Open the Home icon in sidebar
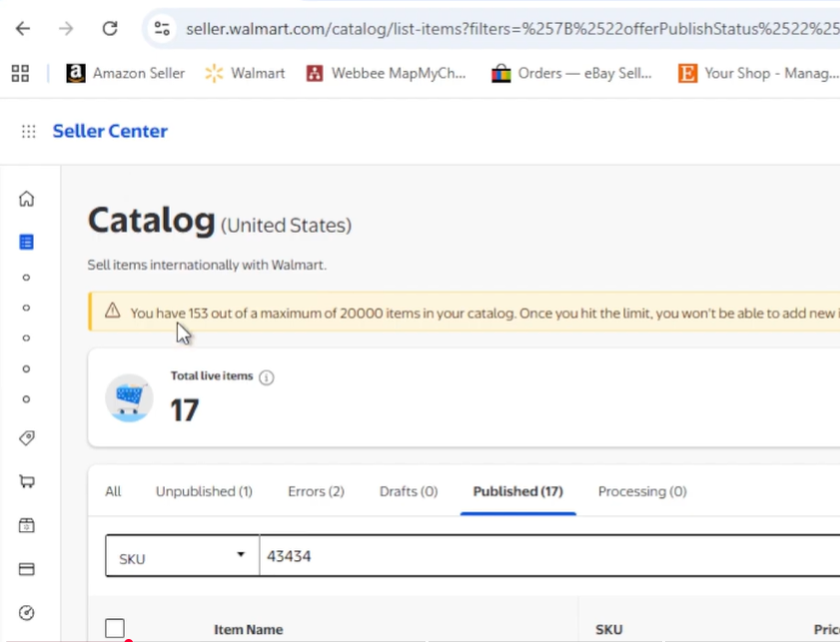The image size is (840, 642). pyautogui.click(x=27, y=199)
